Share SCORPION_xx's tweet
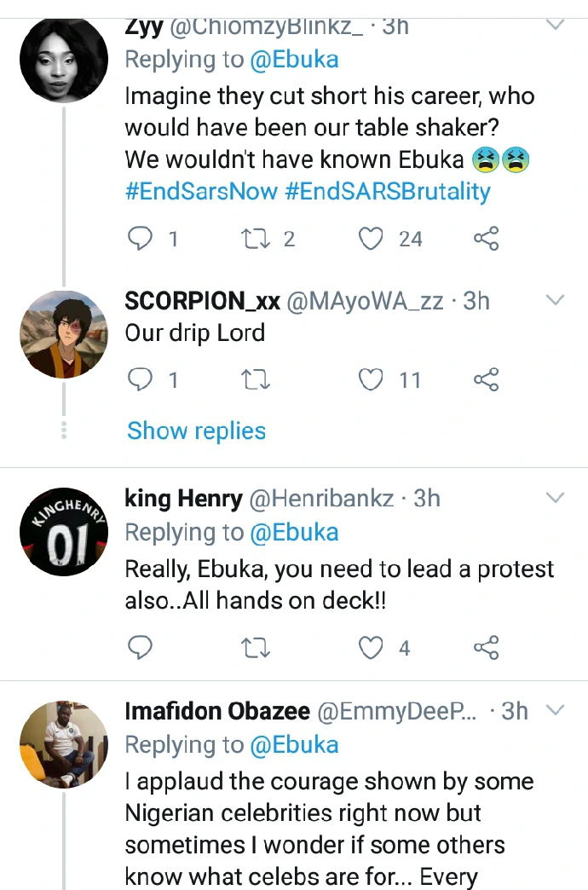Screen dimensions: 588x890 (x=486, y=379)
